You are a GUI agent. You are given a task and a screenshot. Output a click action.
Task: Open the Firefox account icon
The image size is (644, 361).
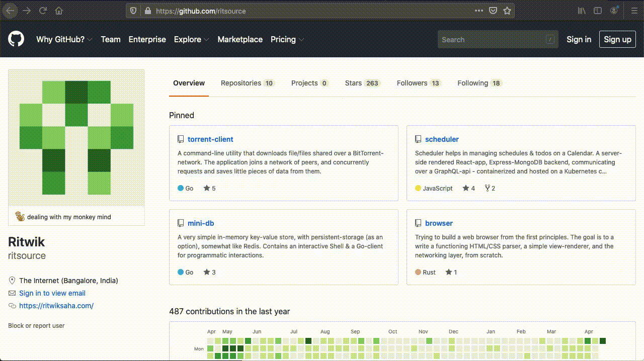point(614,11)
